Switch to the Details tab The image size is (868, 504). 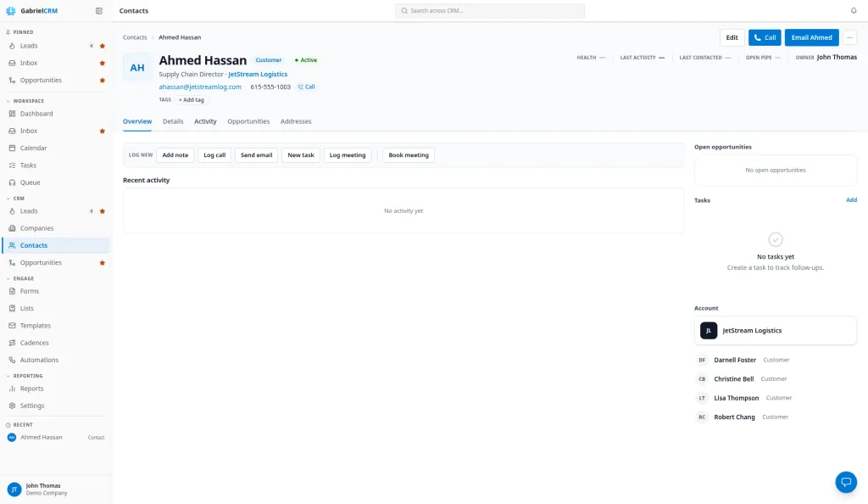(x=173, y=121)
